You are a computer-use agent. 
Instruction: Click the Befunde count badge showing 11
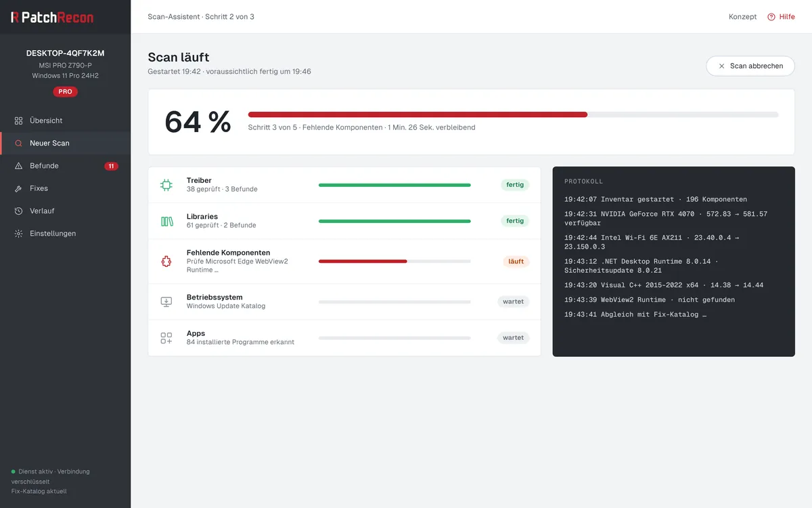111,166
